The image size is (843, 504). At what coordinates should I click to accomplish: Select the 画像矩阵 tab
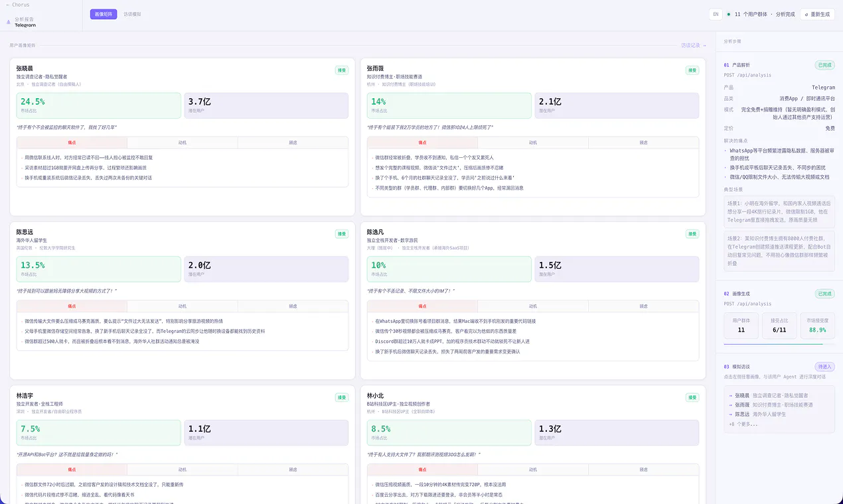pyautogui.click(x=104, y=14)
